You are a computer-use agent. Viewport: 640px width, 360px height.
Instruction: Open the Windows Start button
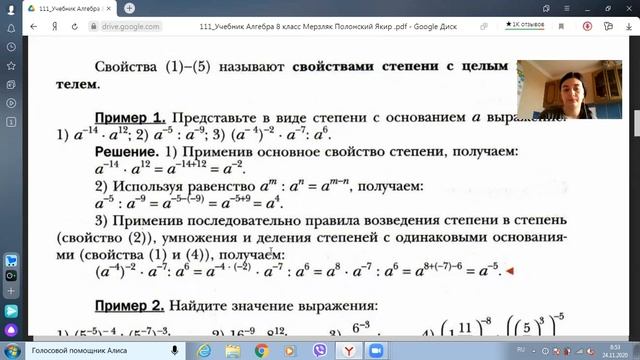pyautogui.click(x=11, y=351)
